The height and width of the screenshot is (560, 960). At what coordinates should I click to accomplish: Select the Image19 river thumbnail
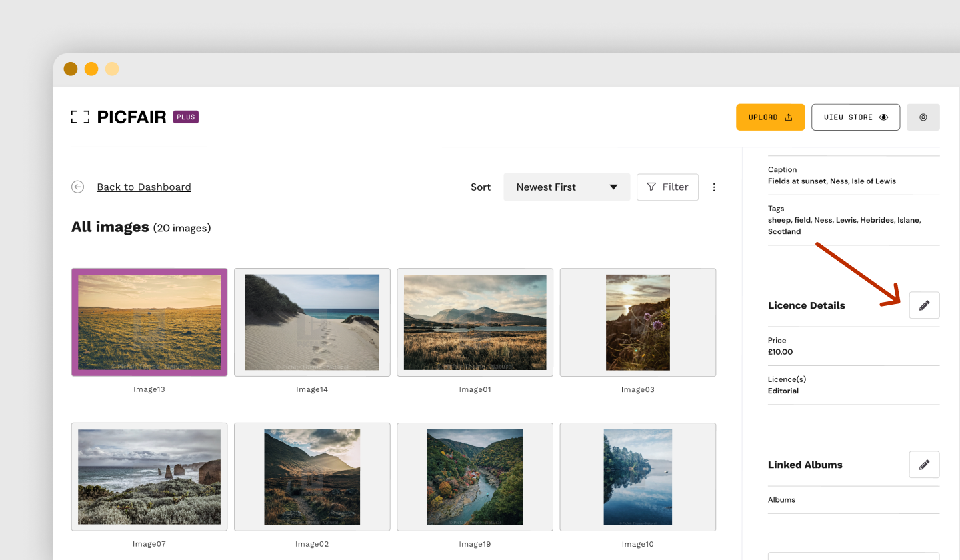pos(475,477)
